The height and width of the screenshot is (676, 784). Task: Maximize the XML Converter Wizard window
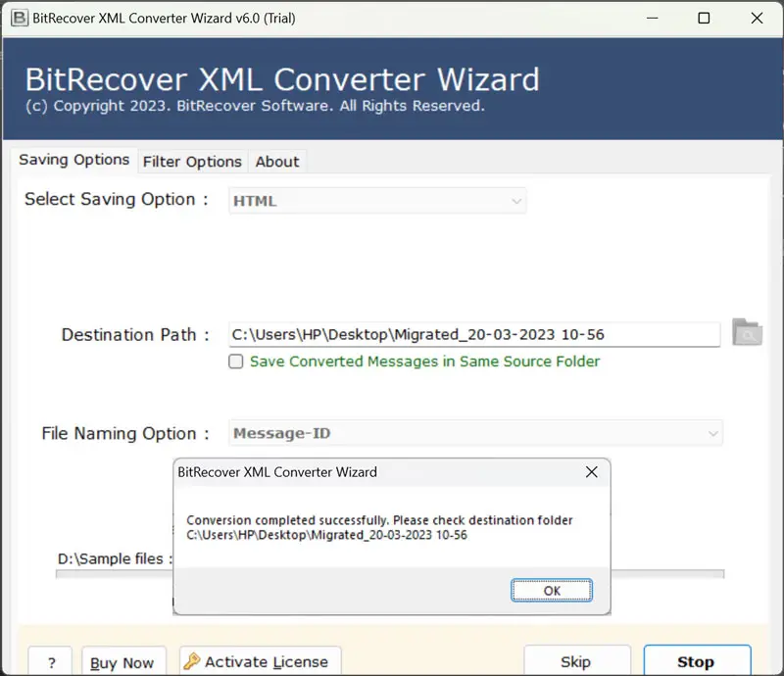click(x=704, y=18)
